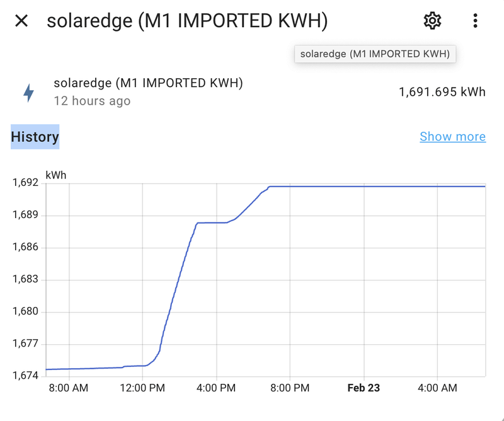Click the 4:00 PM time axis label
504x421 pixels.
[x=216, y=388]
